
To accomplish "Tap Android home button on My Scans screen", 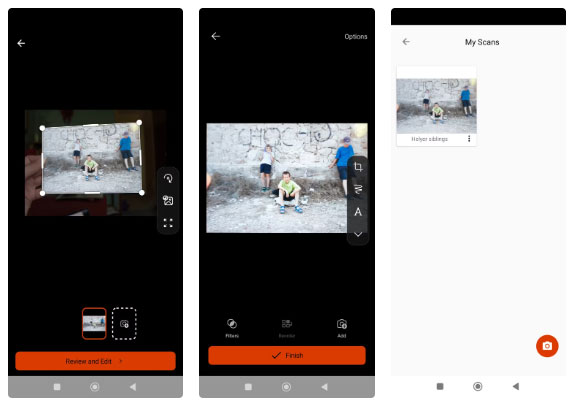I will [x=477, y=386].
